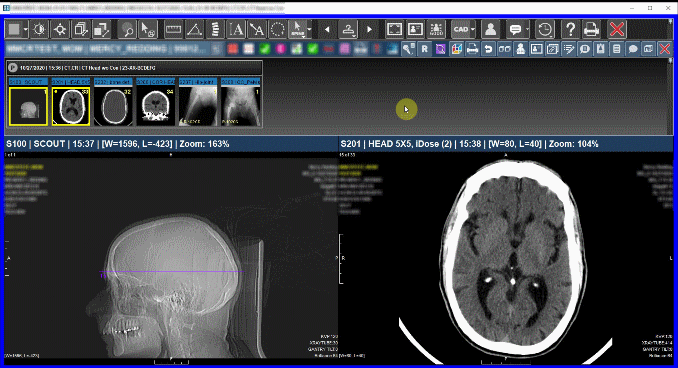Click the chat message icon

(515, 29)
